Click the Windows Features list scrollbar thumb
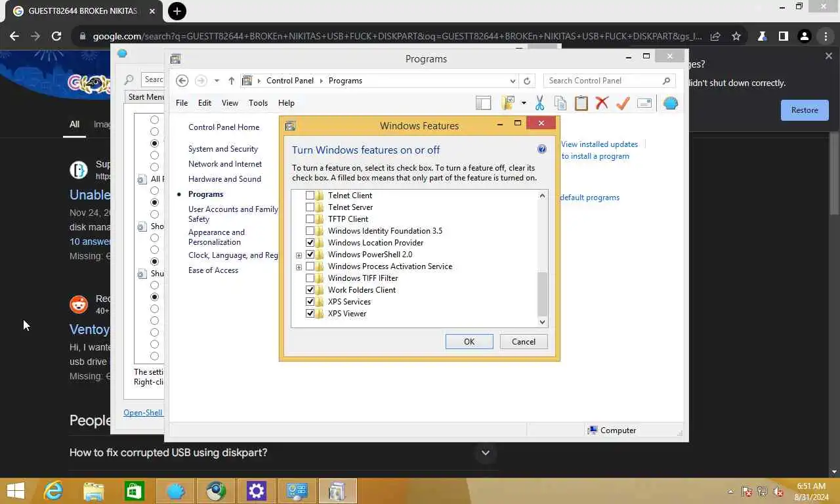The width and height of the screenshot is (840, 504). point(542,294)
